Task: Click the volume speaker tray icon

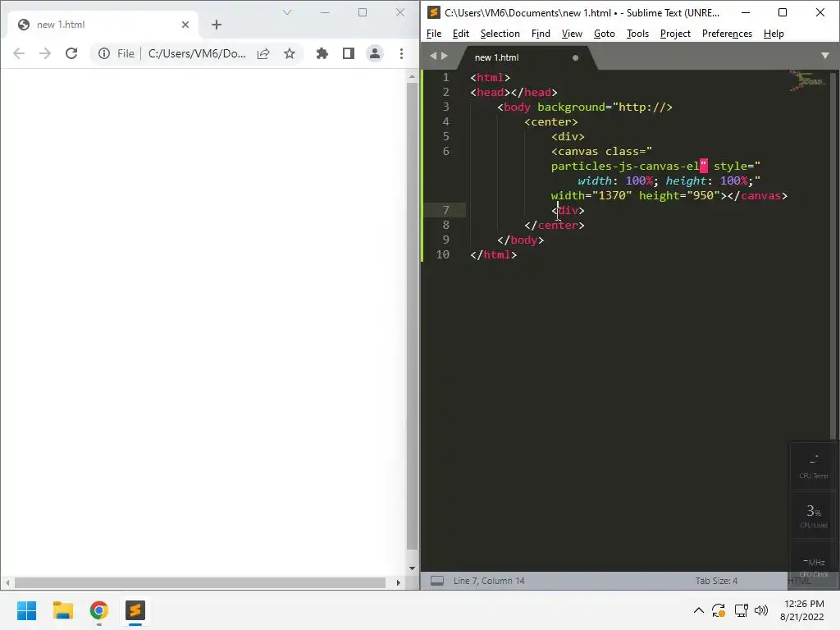Action: point(761,610)
